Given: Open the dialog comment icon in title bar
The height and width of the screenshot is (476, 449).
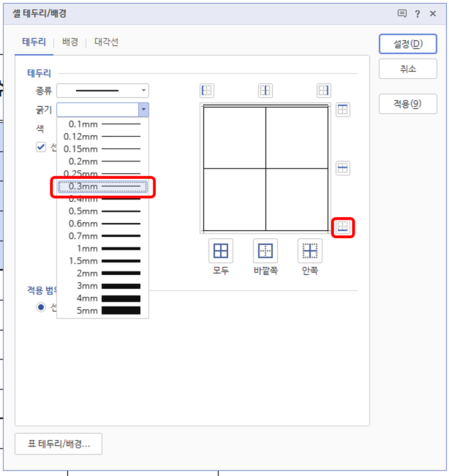Looking at the screenshot, I should (x=402, y=14).
